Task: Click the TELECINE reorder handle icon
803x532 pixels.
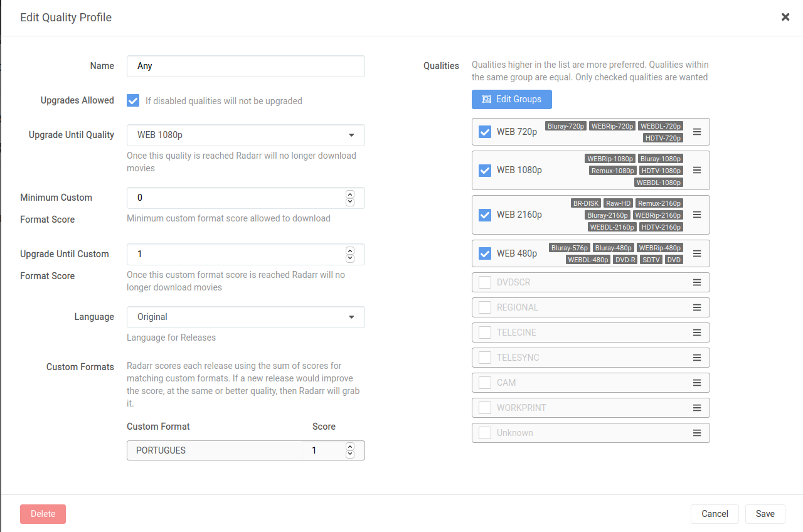Action: click(696, 332)
